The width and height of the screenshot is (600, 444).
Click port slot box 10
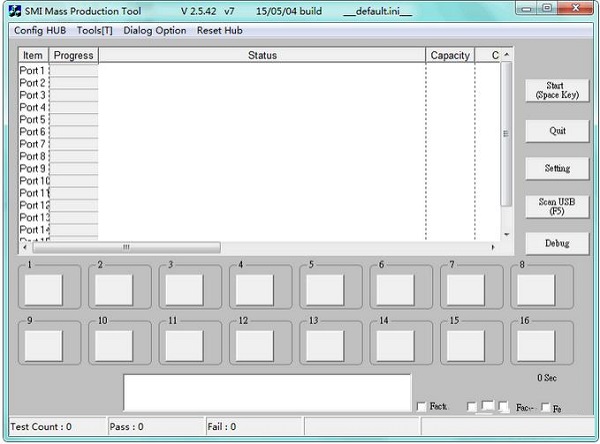click(114, 346)
